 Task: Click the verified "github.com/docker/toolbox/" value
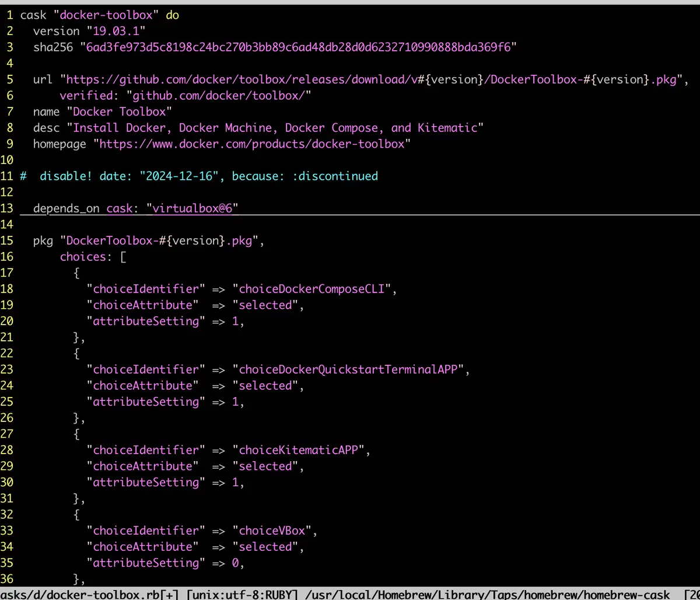coord(219,96)
